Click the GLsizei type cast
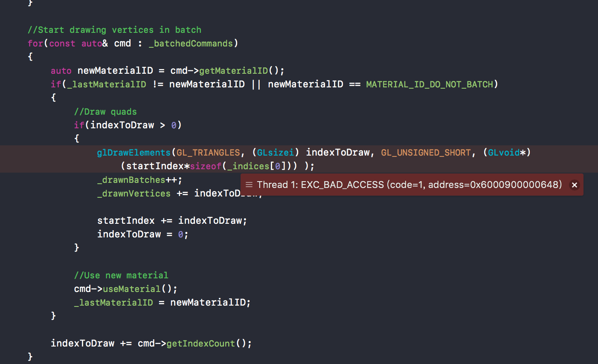 click(x=276, y=153)
